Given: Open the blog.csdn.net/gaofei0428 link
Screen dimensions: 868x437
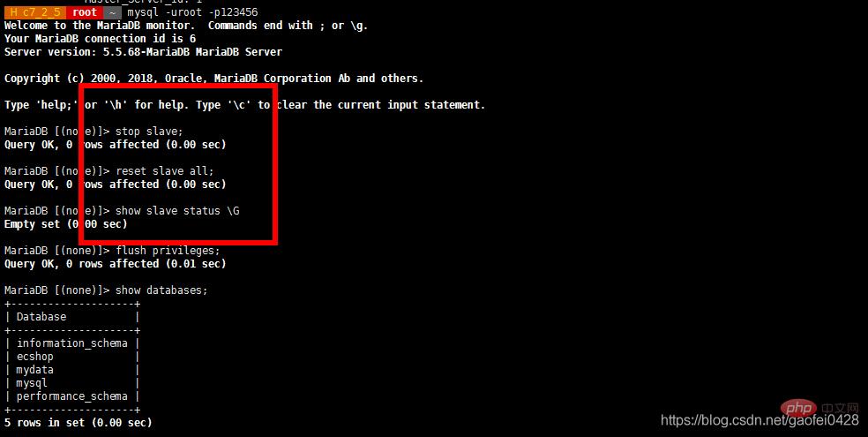Looking at the screenshot, I should (759, 420).
